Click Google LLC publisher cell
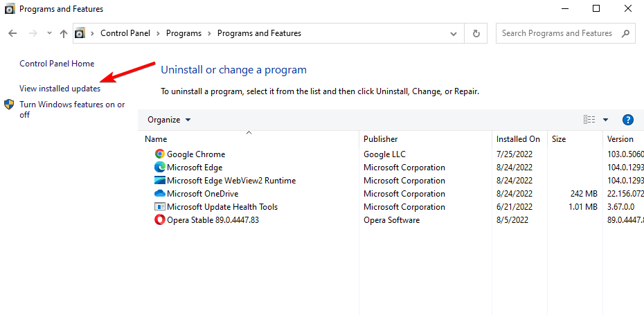Screen dimensions: 644x315 384,154
